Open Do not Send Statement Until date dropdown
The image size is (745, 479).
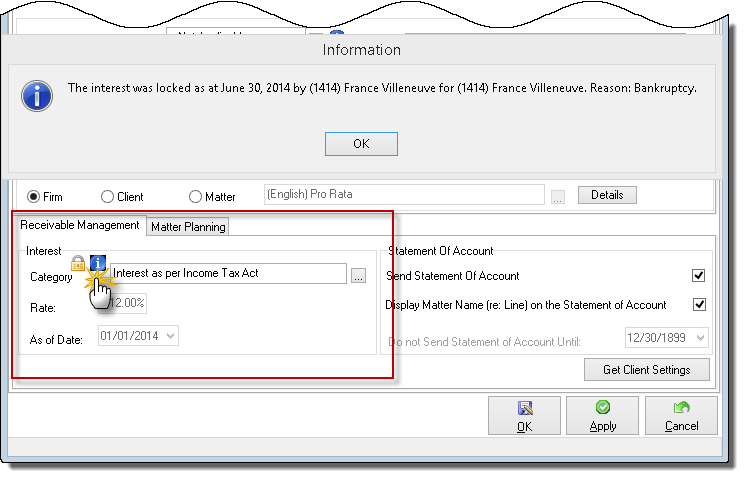tap(700, 338)
